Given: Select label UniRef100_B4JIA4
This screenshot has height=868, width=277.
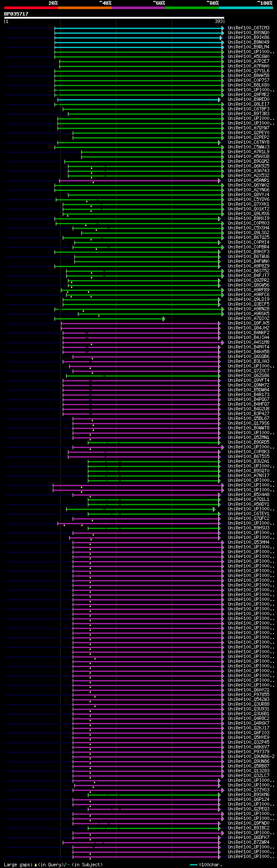Looking at the screenshot, I should (248, 337).
